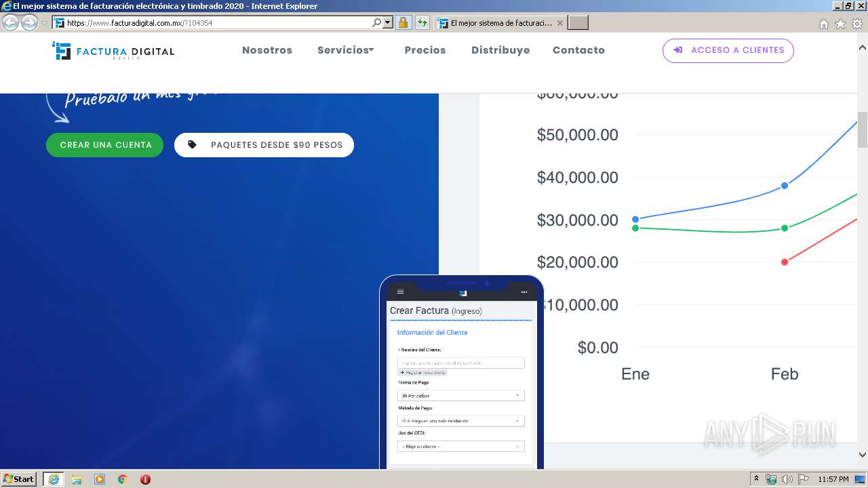Click the browser Home icon

click(823, 24)
